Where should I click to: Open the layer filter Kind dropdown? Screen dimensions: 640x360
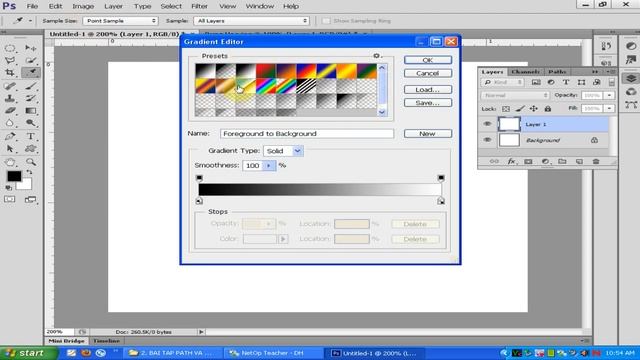(x=503, y=82)
